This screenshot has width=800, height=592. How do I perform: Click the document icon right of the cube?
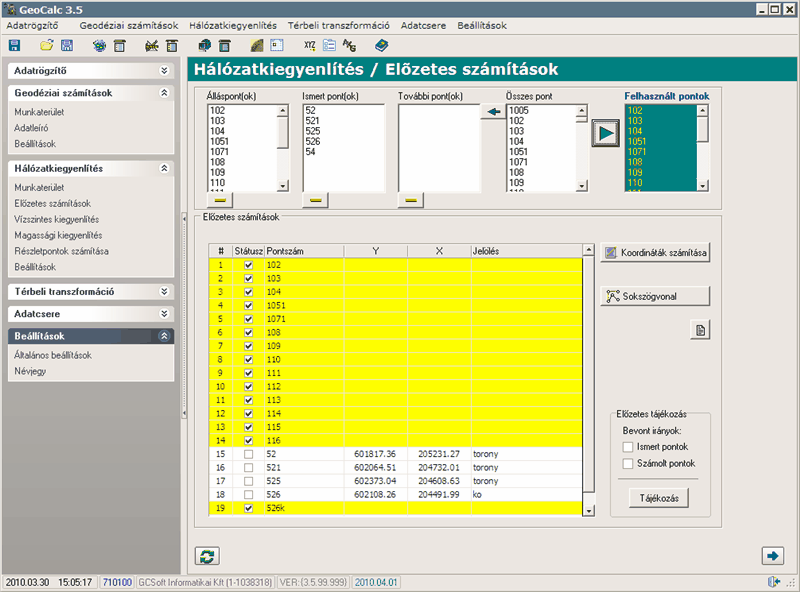point(224,46)
